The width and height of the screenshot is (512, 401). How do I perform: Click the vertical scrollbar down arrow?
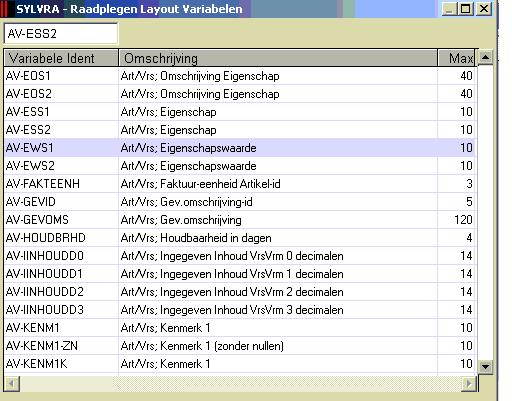[485, 367]
